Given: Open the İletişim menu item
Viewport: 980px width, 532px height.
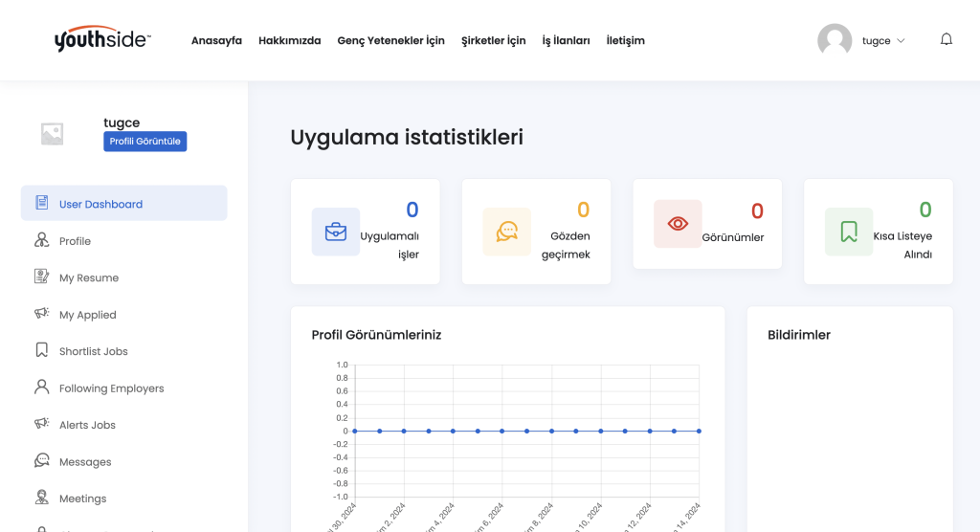Looking at the screenshot, I should (625, 40).
